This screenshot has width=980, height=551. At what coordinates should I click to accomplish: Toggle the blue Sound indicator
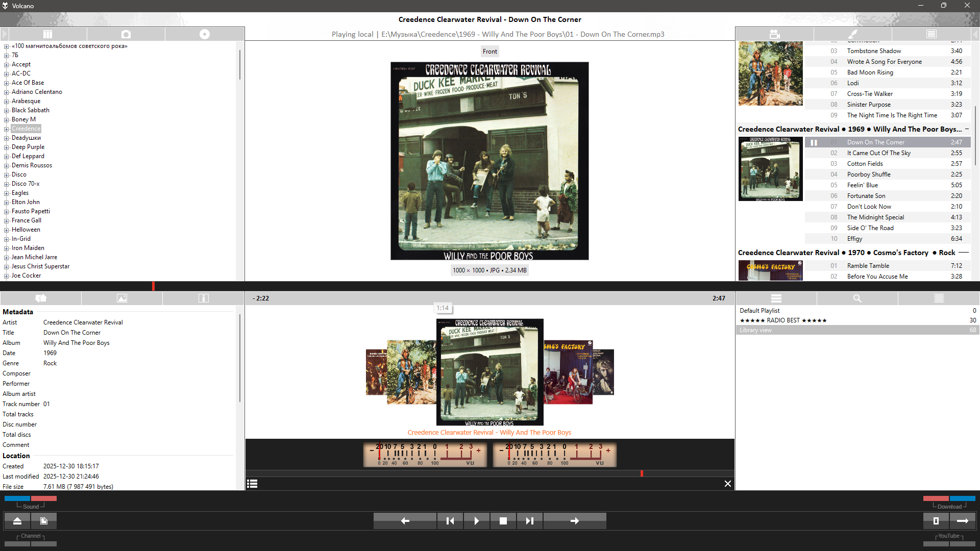[17, 498]
